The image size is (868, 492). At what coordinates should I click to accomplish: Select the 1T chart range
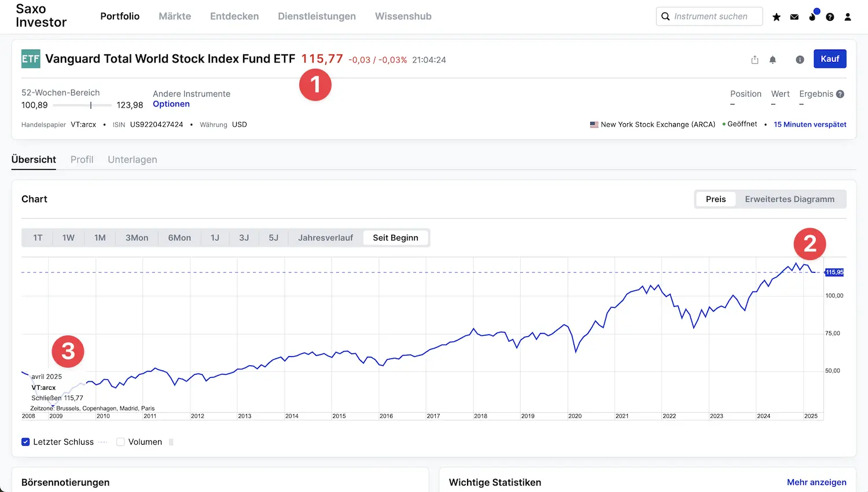[x=38, y=238]
